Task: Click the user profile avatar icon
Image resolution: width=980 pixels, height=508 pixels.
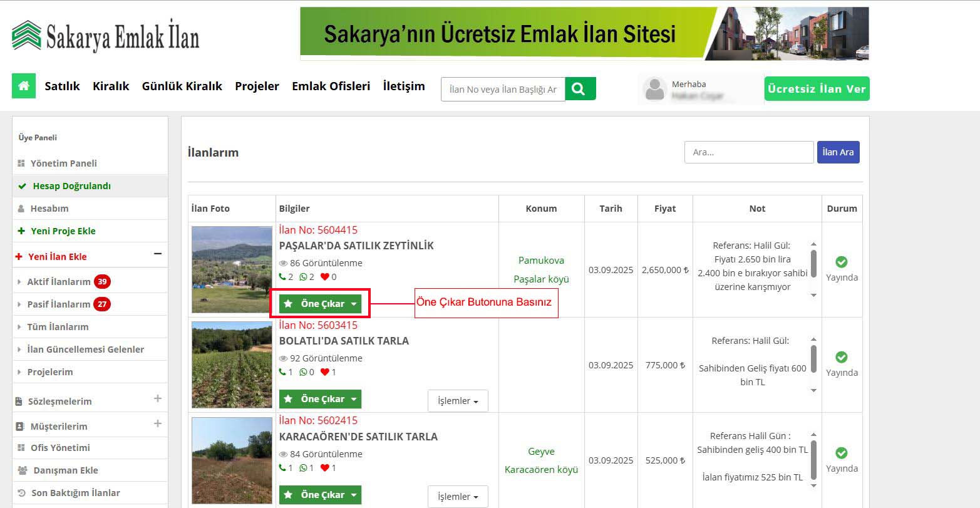Action: pyautogui.click(x=654, y=90)
